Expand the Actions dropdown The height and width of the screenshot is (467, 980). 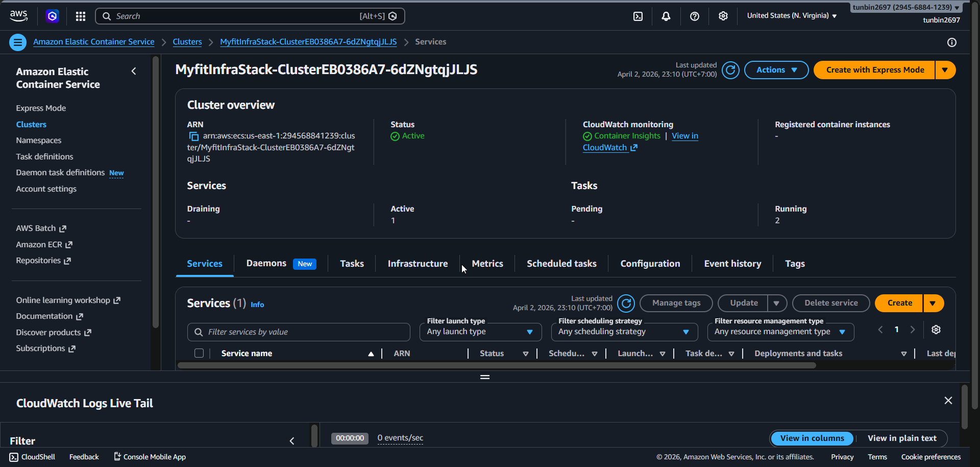click(776, 69)
